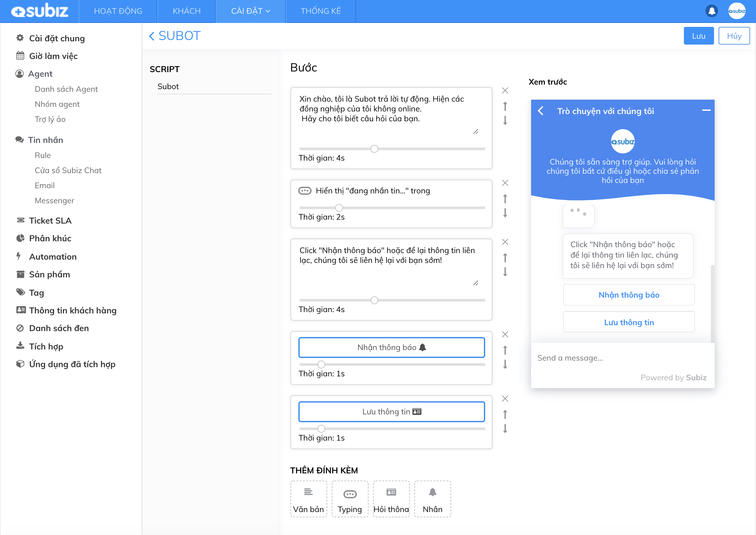Screen dimensions: 756x535
Task: Delete the first greeting step with X
Action: (505, 90)
